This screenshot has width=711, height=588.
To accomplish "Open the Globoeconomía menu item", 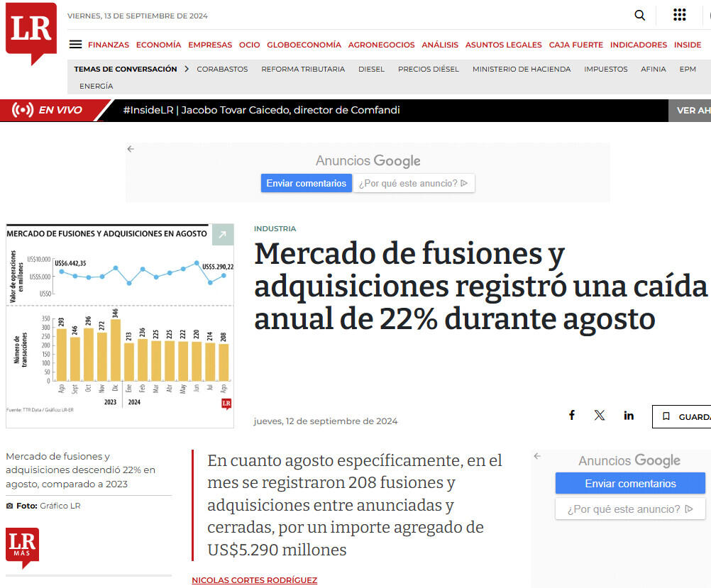I will (x=304, y=45).
